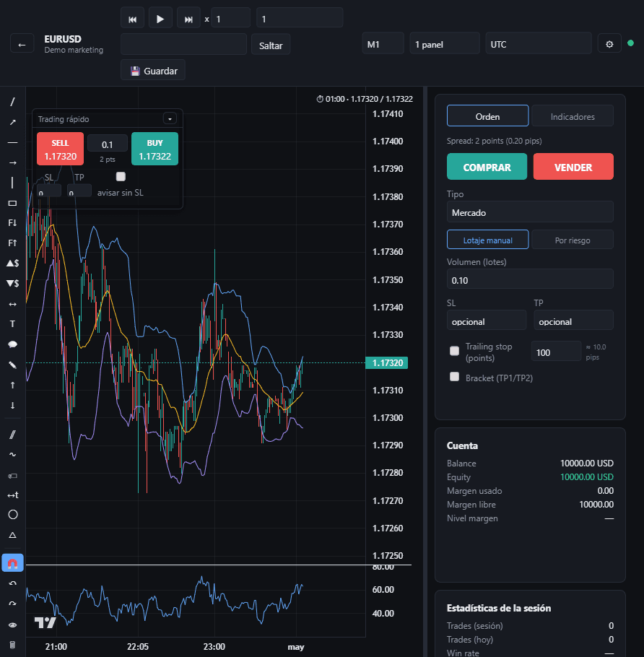Select the down arrow marker tool
The height and width of the screenshot is (657, 644).
12,405
